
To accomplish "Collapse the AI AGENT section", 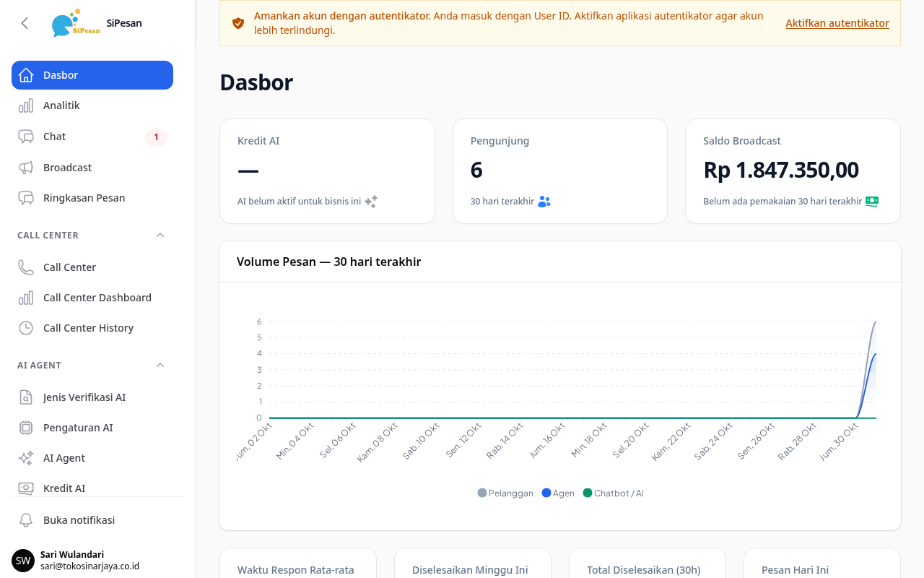I will [160, 366].
